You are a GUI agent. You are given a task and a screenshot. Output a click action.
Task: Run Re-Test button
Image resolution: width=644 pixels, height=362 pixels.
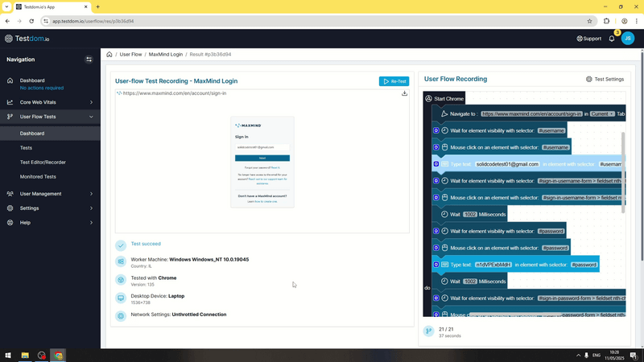coord(394,81)
